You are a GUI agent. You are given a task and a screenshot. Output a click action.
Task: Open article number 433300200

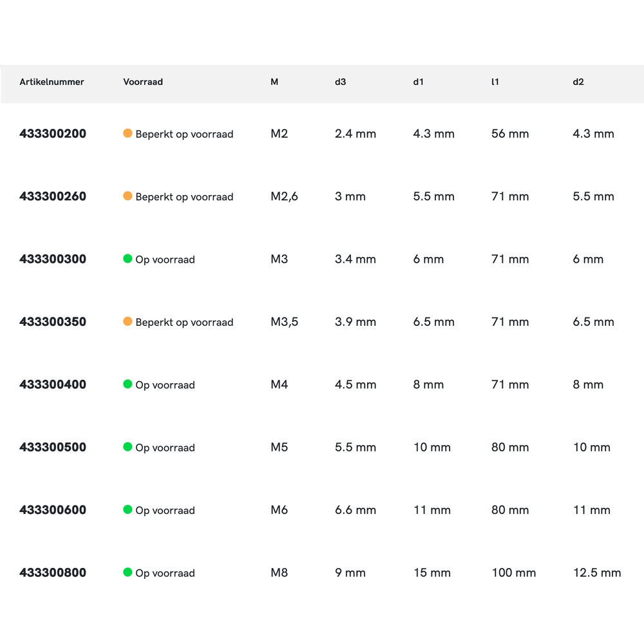click(53, 134)
